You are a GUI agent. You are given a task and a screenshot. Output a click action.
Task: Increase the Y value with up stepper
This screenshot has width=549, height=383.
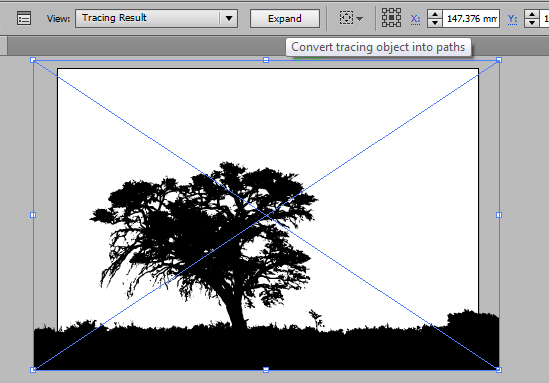click(532, 14)
